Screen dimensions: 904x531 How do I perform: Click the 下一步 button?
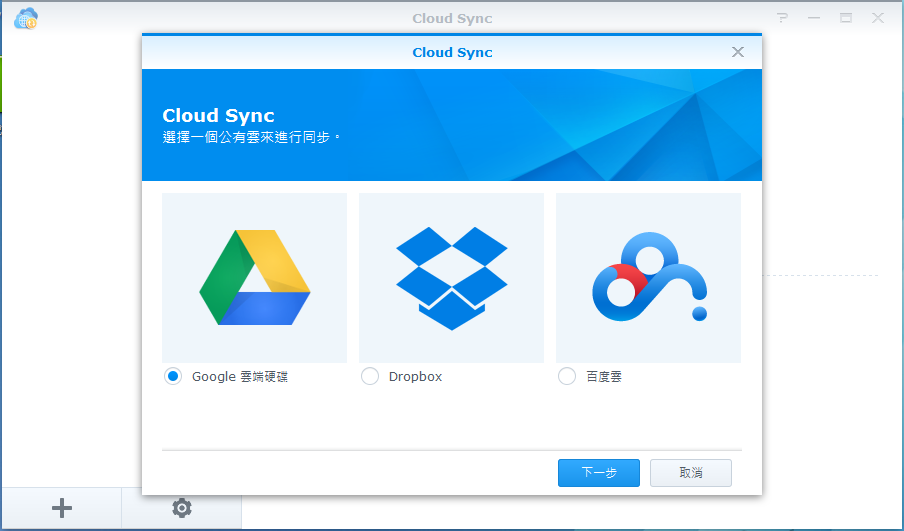[x=598, y=473]
